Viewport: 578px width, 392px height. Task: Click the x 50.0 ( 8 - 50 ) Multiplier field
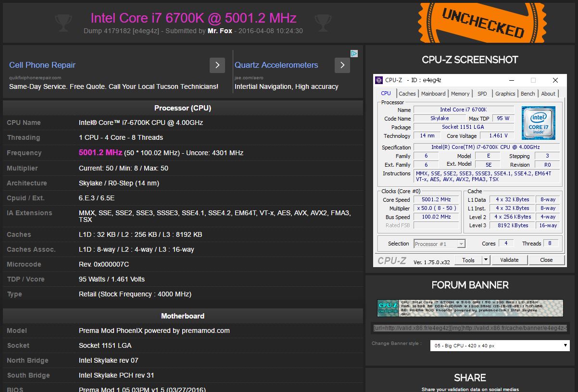click(436, 208)
